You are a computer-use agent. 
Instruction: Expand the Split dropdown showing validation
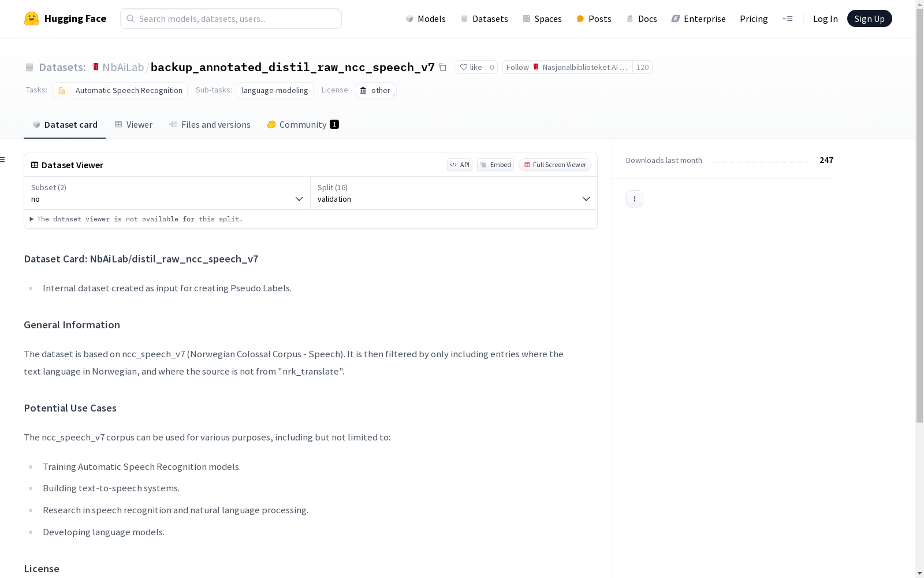[x=454, y=193]
